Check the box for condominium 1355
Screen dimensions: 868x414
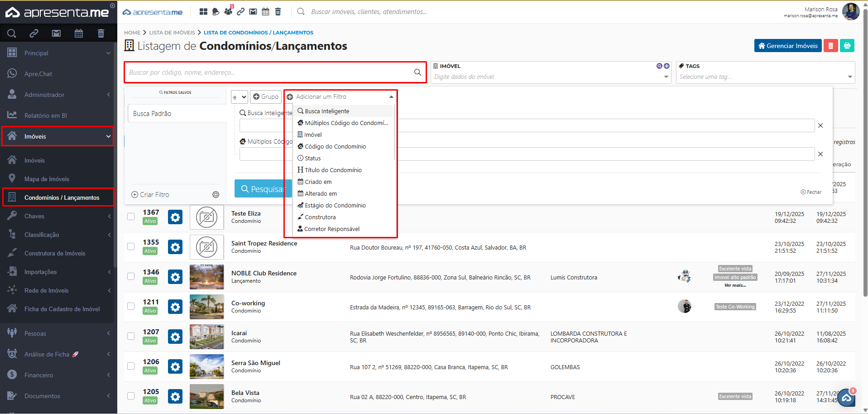coord(131,246)
